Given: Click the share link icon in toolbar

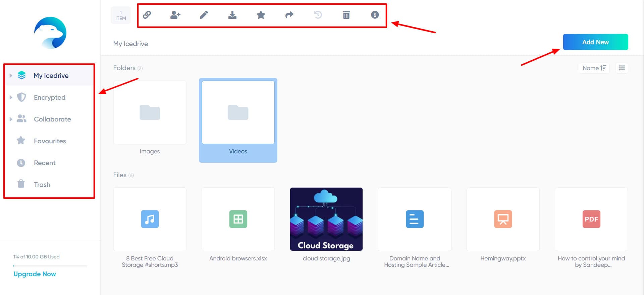Looking at the screenshot, I should tap(147, 15).
